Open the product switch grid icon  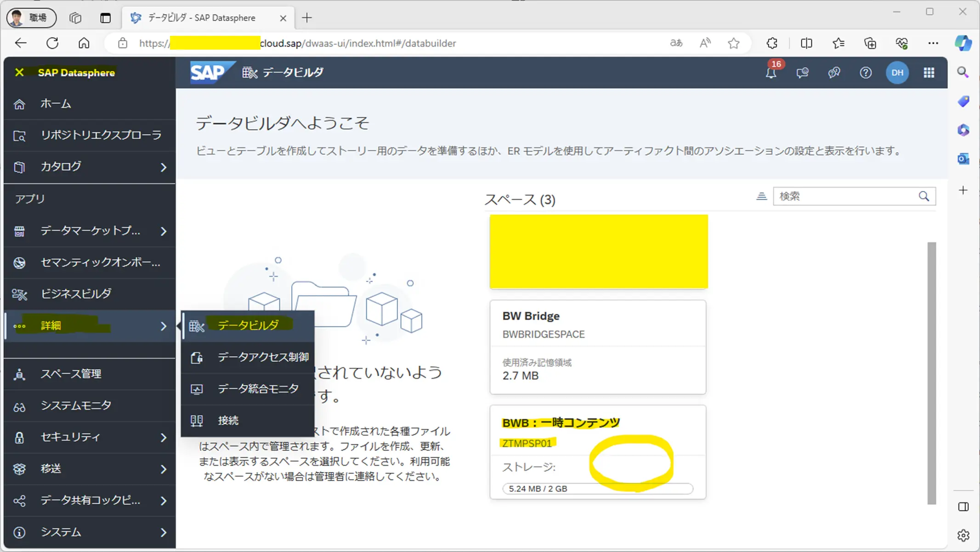tap(929, 73)
